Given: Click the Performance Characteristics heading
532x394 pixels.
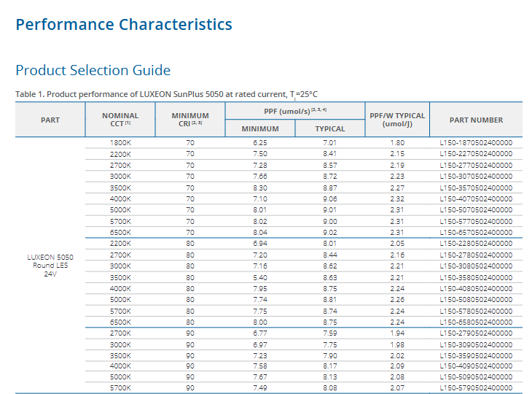Looking at the screenshot, I should (x=124, y=25).
